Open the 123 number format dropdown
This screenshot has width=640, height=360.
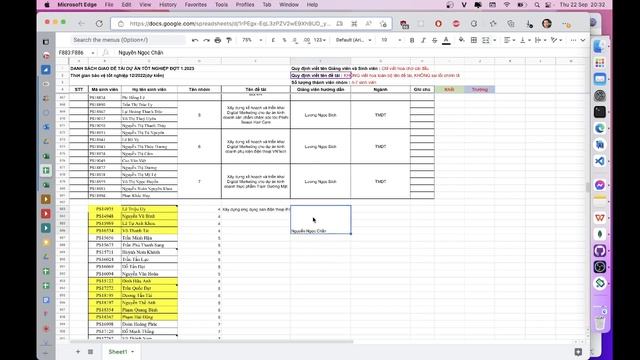tap(320, 40)
